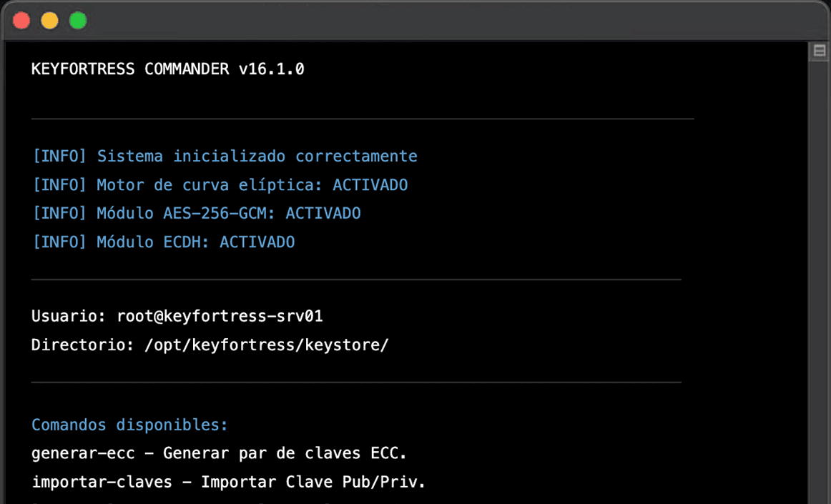Click the /opt/keyfortress/keystore/ directory path
Viewport: 831px width, 504px height.
(266, 345)
